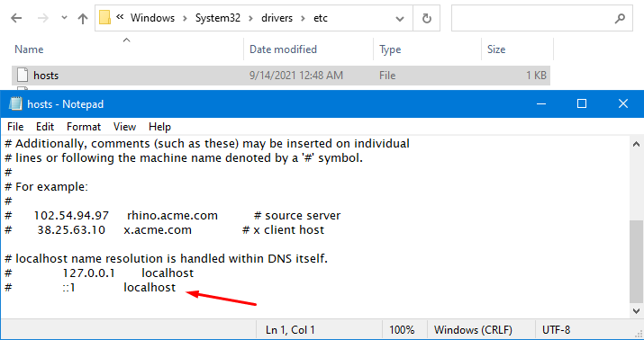Click on rhino.acme.com text
644x340 pixels.
[x=173, y=216]
